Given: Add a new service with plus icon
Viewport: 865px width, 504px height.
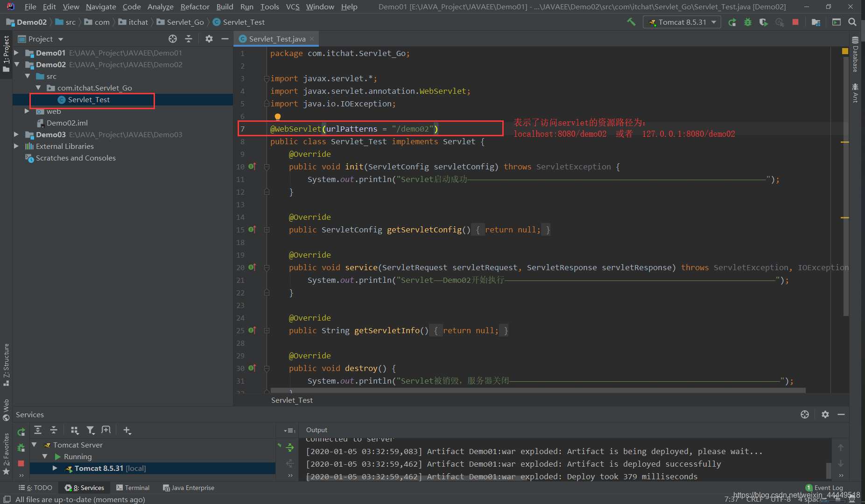Looking at the screenshot, I should click(x=127, y=430).
